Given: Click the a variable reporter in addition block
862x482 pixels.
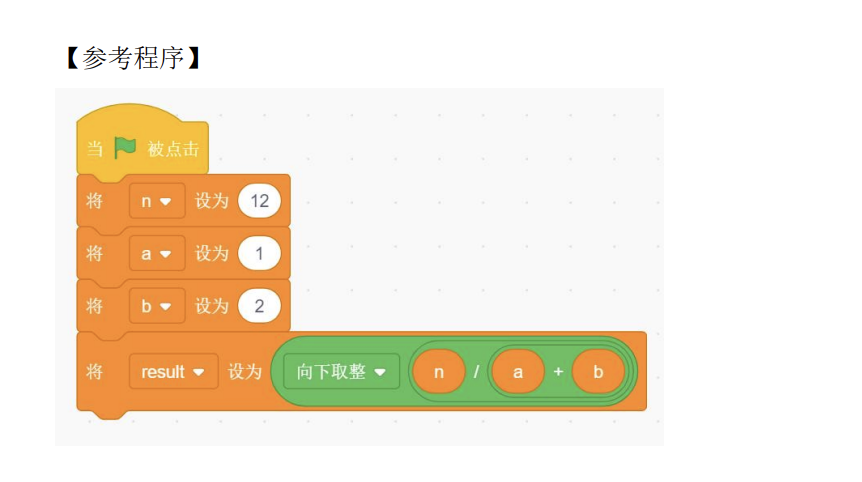Looking at the screenshot, I should 517,372.
